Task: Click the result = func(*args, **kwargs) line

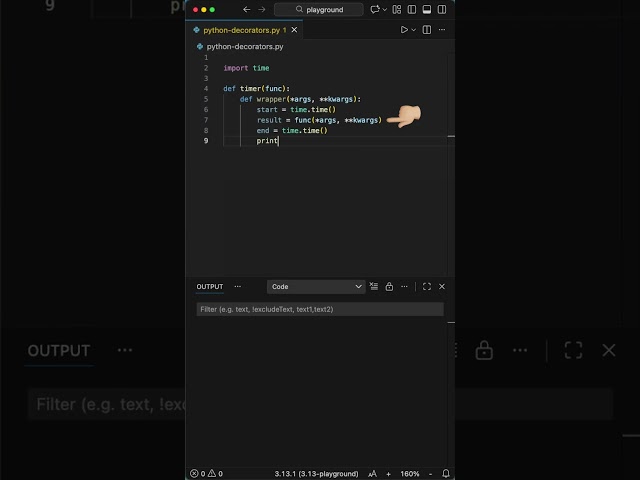Action: tap(319, 120)
